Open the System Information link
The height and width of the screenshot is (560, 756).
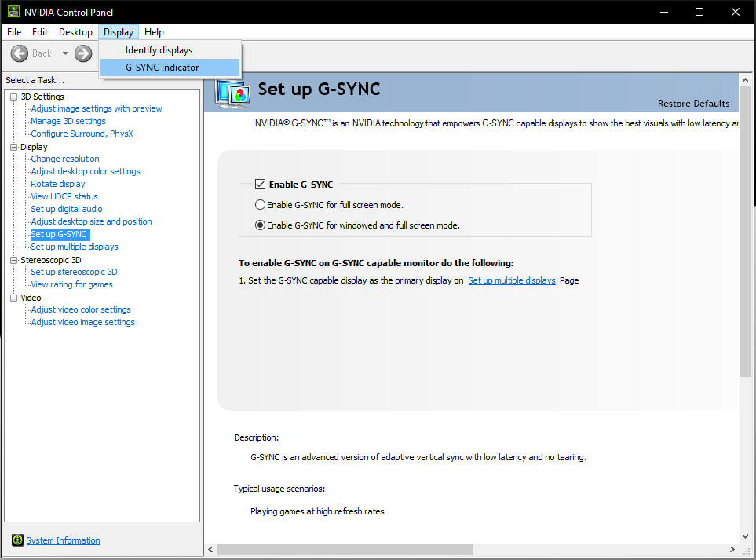coord(63,540)
